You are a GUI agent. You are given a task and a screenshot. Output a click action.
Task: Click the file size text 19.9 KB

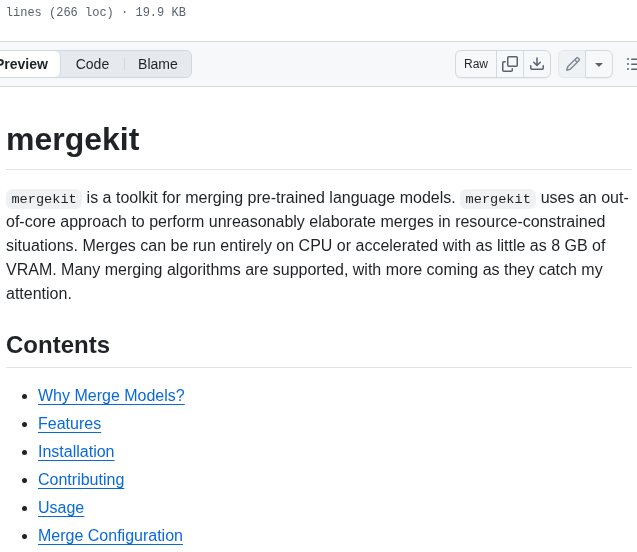click(x=160, y=12)
